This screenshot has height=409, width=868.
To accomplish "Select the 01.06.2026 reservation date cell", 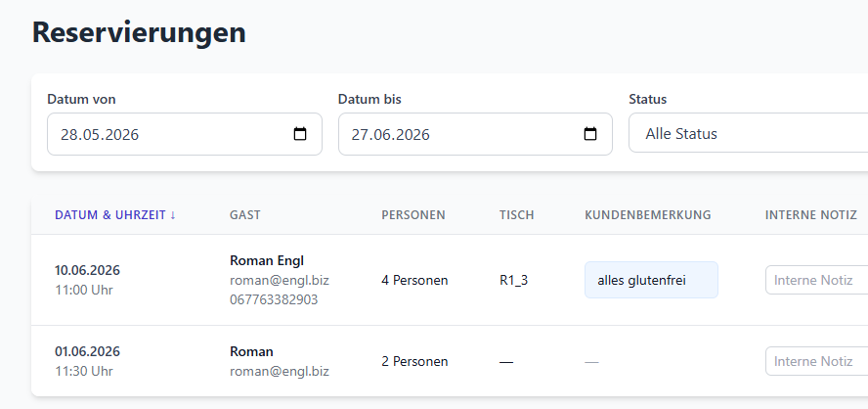I will click(x=87, y=352).
